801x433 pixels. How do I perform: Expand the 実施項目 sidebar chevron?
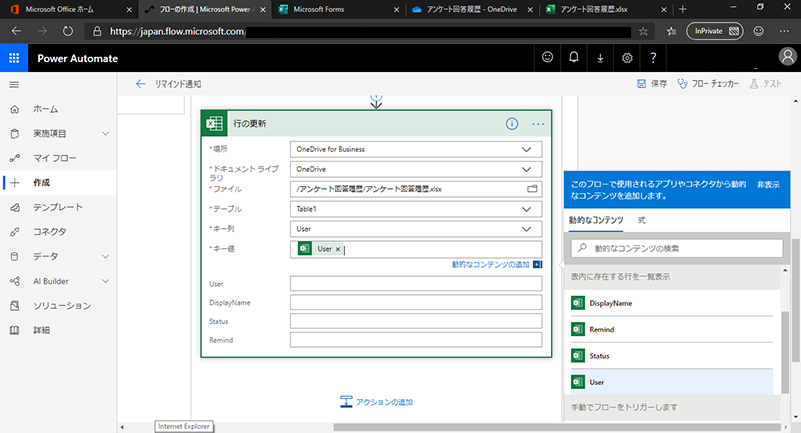[105, 134]
